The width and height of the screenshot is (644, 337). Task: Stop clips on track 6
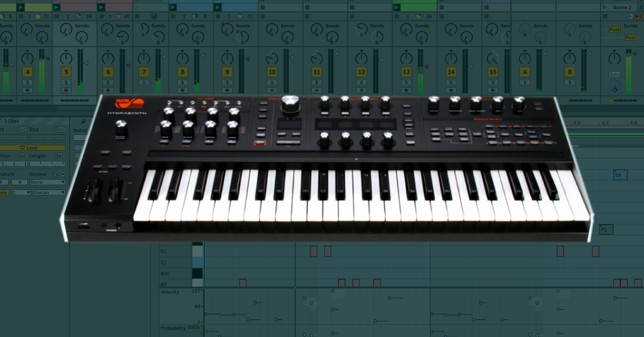101,17
